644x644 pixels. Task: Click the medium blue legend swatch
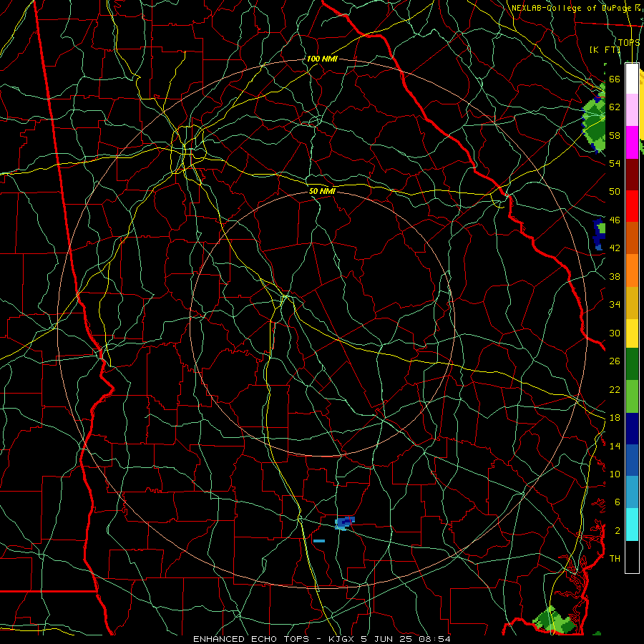632,460
